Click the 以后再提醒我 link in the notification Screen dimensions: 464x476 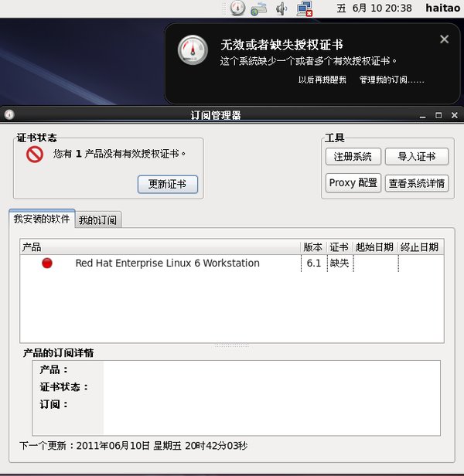(x=322, y=80)
